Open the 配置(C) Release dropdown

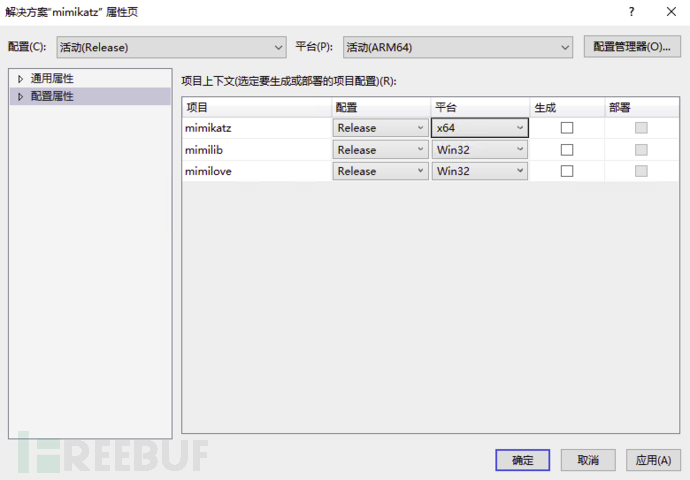[171, 47]
